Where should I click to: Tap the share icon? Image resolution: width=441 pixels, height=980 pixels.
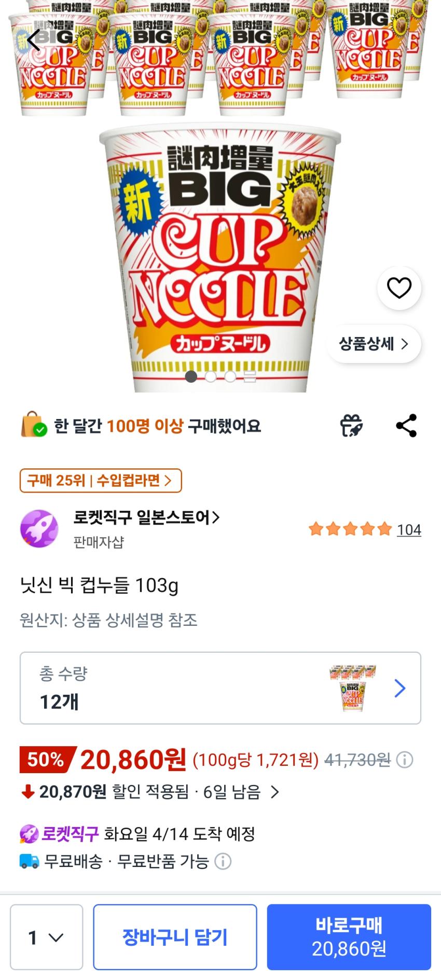(x=406, y=426)
